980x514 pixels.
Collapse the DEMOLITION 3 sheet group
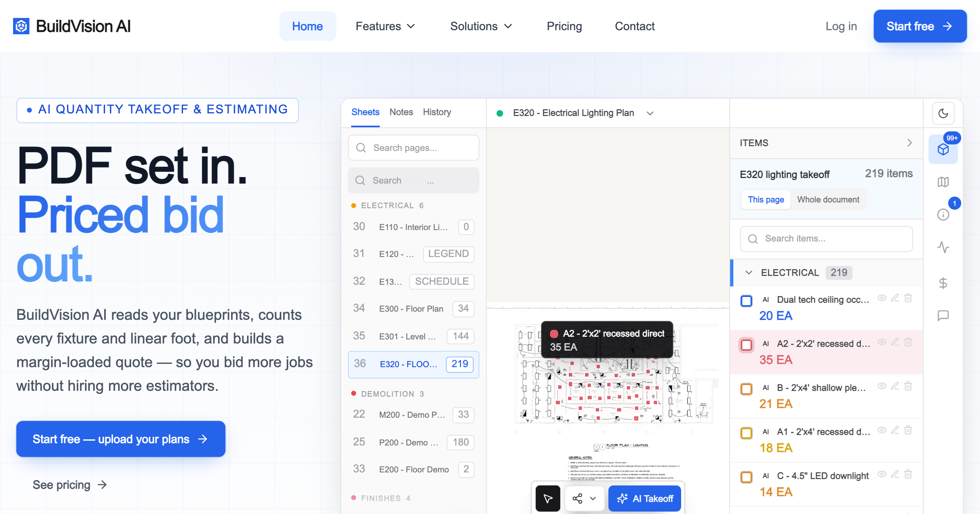click(388, 394)
